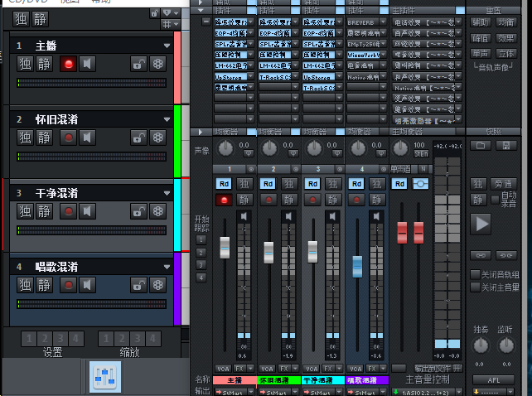Click the 单声 button
This screenshot has height=396, width=532.
481,54
